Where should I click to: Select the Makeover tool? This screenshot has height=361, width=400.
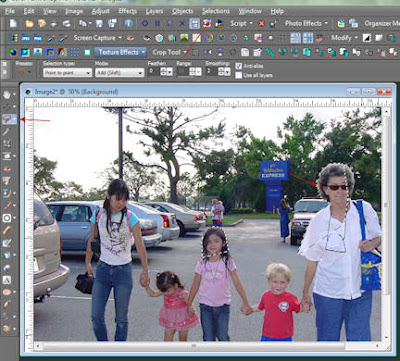7,181
